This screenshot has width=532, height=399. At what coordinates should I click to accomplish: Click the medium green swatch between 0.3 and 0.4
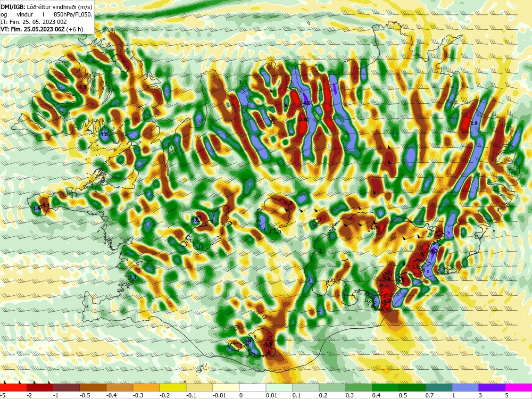tap(359, 387)
